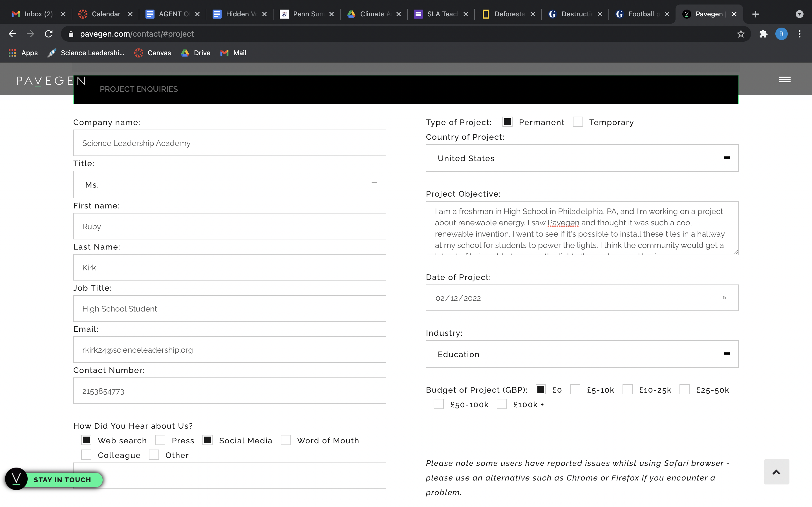Open the Title dropdown showing Ms.
812x507 pixels.
pyautogui.click(x=230, y=184)
